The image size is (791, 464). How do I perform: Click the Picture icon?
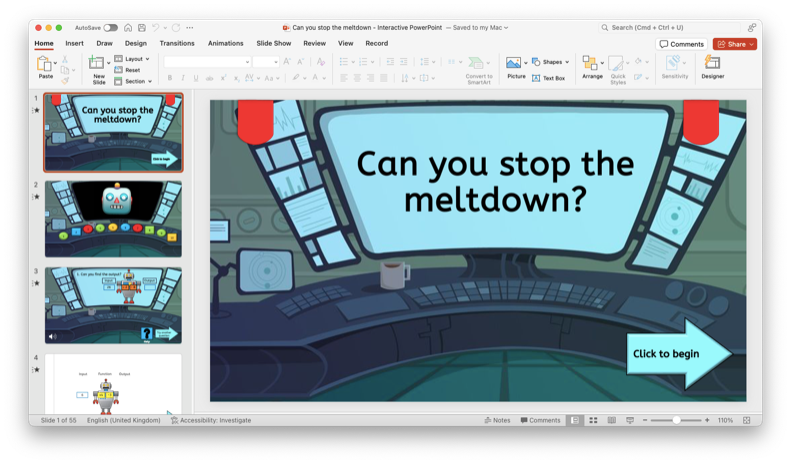click(514, 63)
